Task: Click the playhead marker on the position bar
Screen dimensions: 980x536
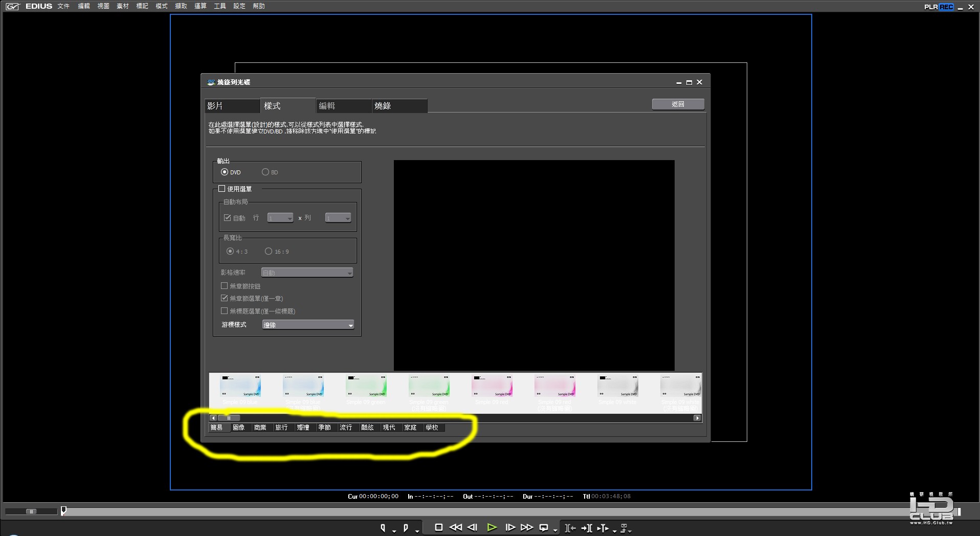Action: tap(63, 510)
